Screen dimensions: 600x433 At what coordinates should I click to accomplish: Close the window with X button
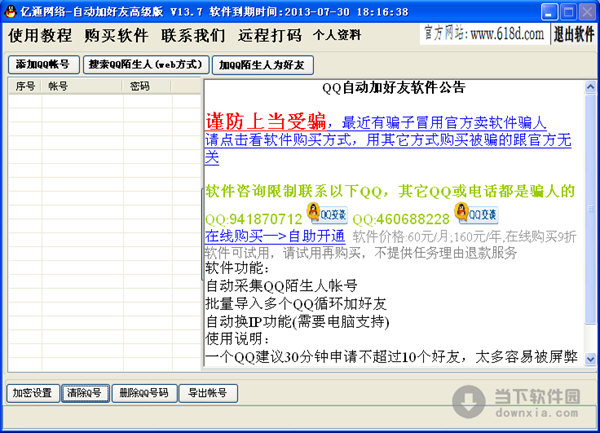click(x=587, y=12)
